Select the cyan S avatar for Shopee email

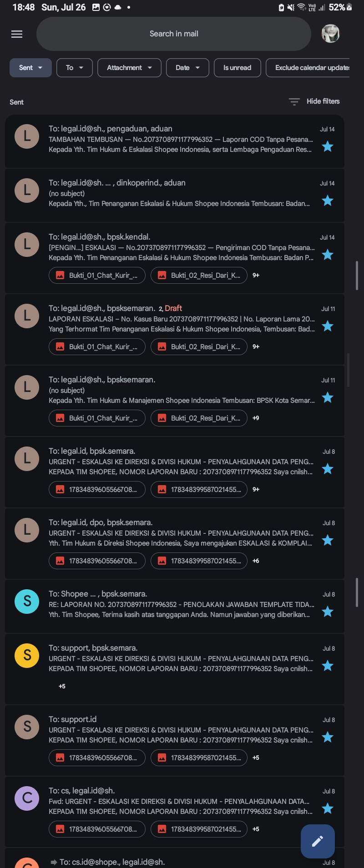coord(27,601)
